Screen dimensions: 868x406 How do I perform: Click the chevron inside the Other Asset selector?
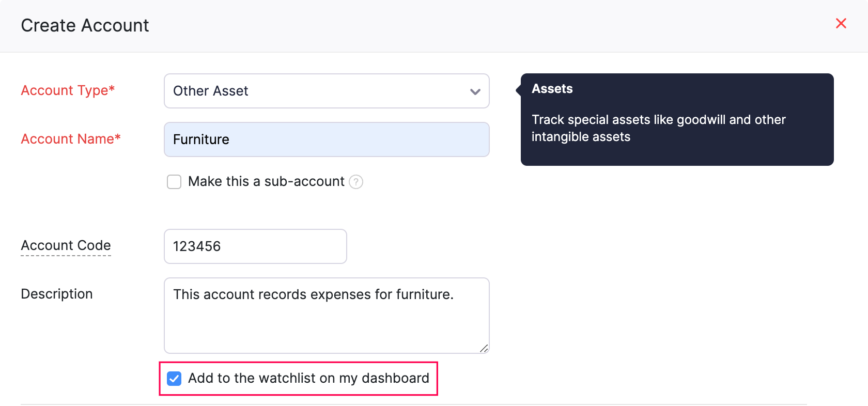[475, 91]
